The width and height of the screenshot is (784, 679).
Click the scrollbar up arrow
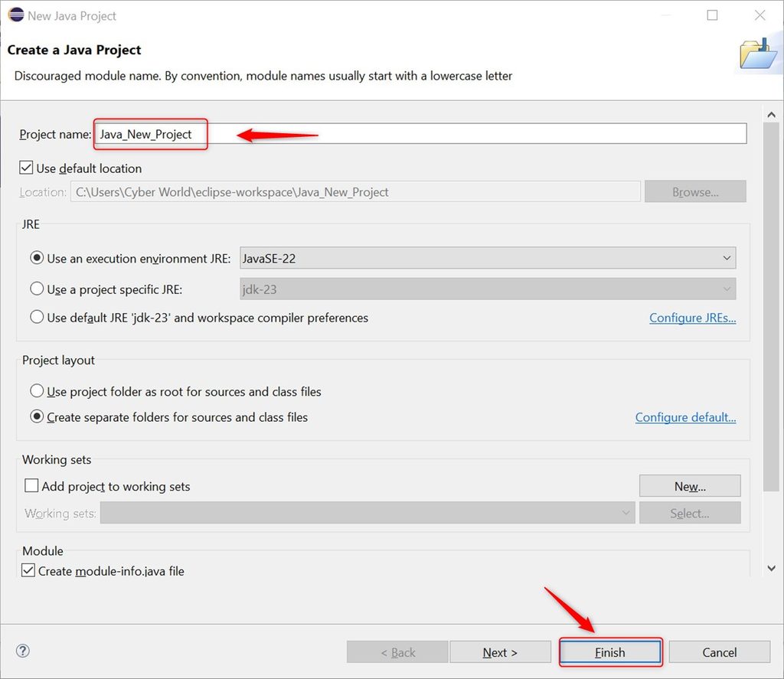(x=772, y=115)
